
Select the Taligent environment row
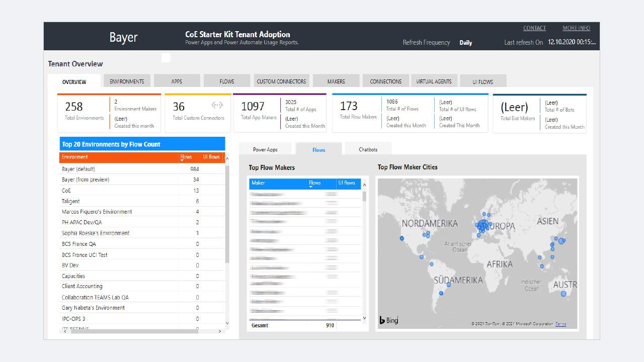[141, 201]
